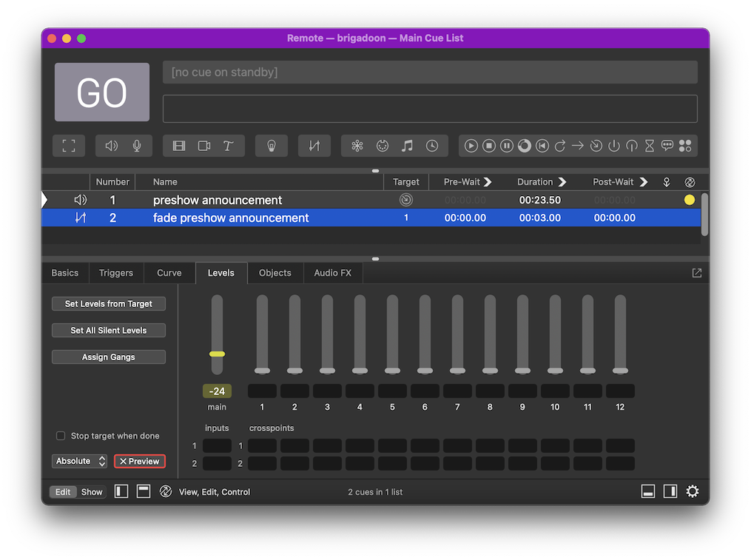Add a Text cue from toolbar
Viewport: 751px width, 560px height.
[x=229, y=146]
